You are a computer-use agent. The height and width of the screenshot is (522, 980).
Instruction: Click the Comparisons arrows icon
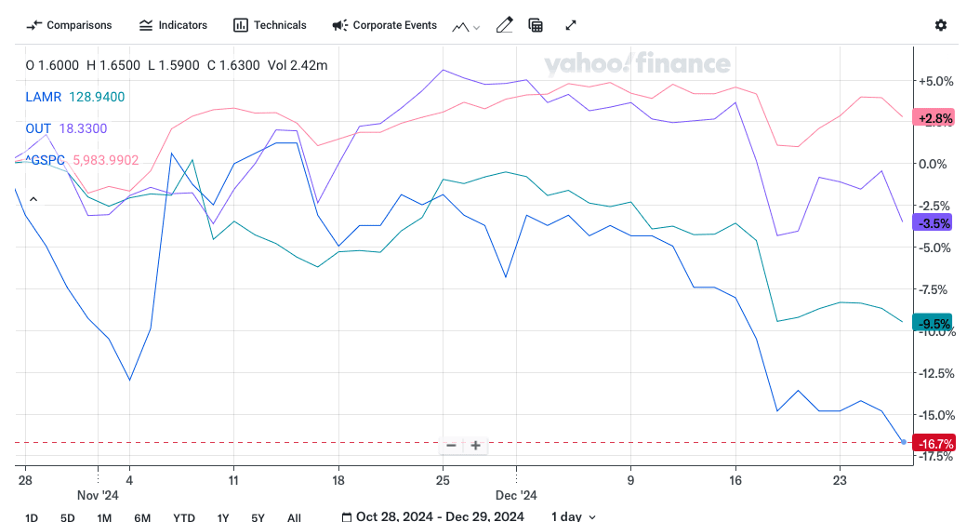point(33,25)
